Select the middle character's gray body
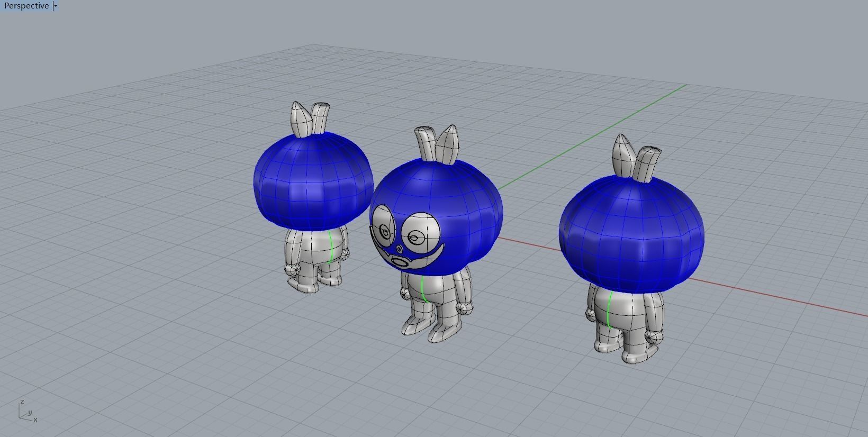Screen dimensions: 868x437 click(437, 303)
